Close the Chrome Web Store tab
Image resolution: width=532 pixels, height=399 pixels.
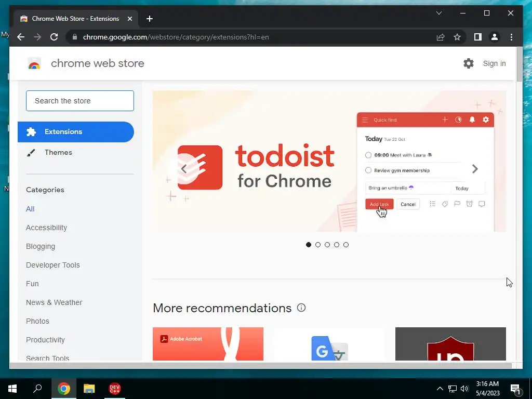(129, 19)
